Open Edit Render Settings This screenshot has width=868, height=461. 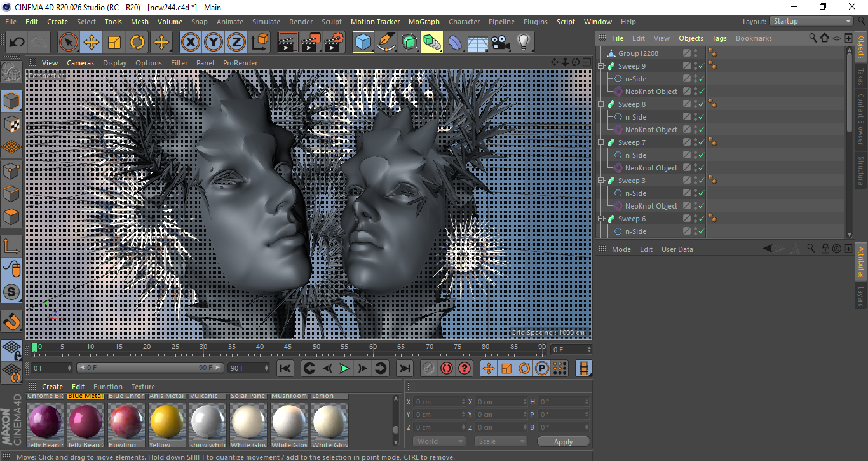click(334, 43)
